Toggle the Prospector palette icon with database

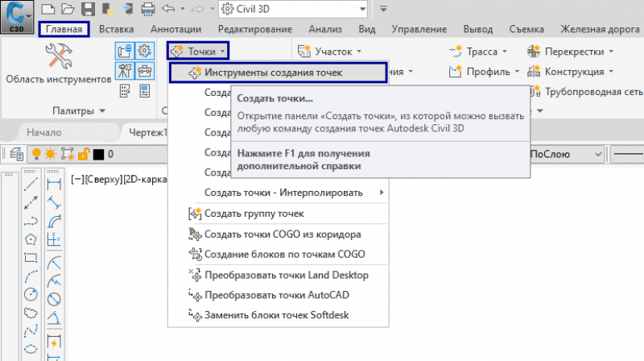125,51
